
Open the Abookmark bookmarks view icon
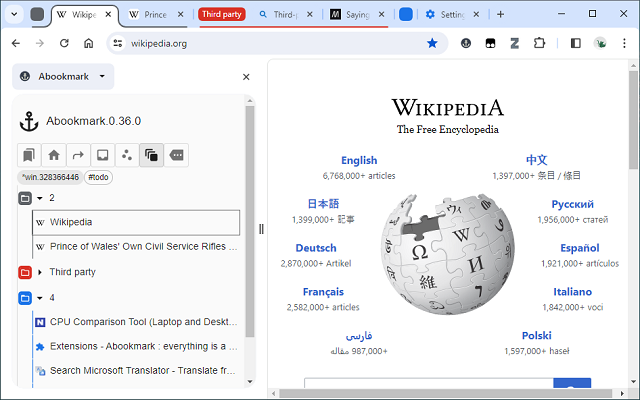[29, 155]
